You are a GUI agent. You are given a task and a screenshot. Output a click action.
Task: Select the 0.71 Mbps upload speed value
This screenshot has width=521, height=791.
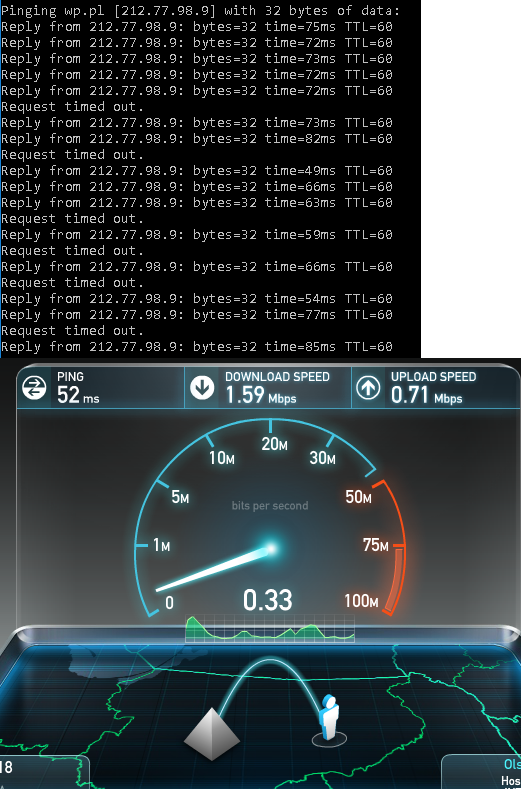click(427, 395)
